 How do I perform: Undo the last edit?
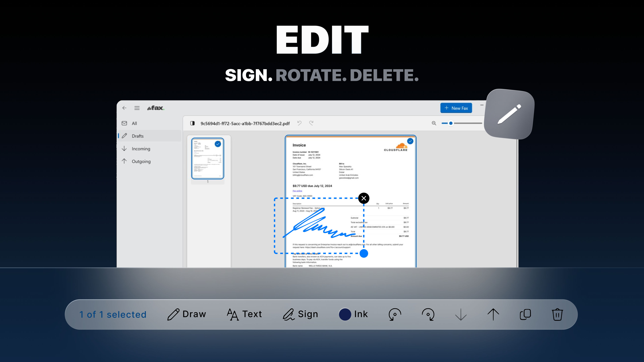pos(299,123)
